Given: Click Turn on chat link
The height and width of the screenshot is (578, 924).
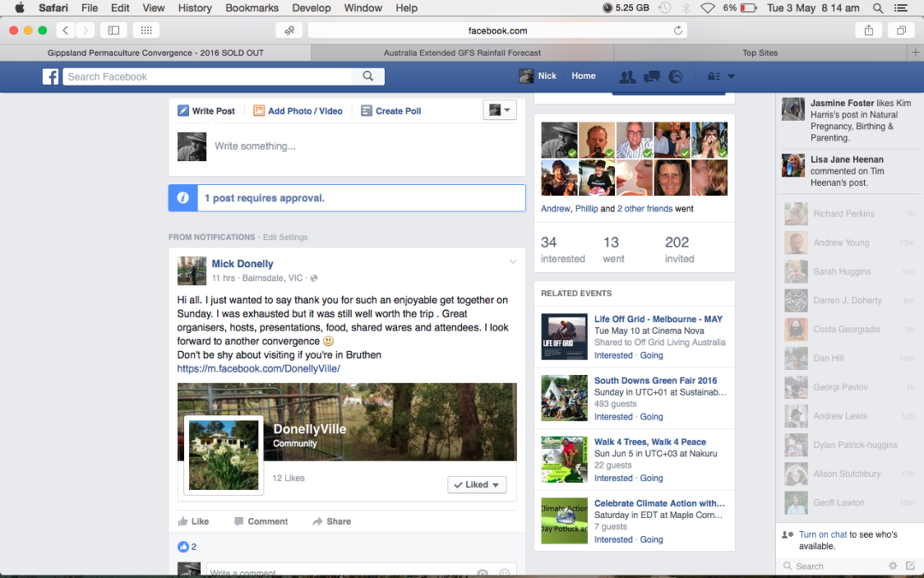Looking at the screenshot, I should click(x=823, y=535).
